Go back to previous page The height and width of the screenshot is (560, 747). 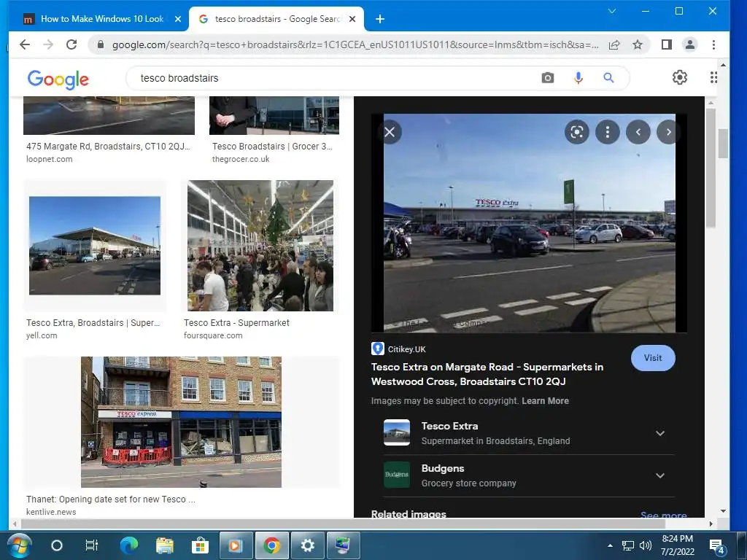[x=25, y=44]
